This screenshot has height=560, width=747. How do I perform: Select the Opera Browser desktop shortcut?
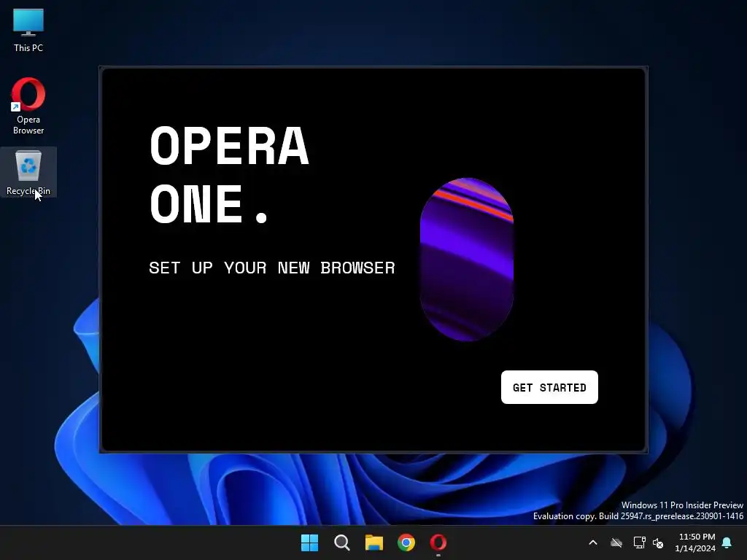pyautogui.click(x=28, y=106)
